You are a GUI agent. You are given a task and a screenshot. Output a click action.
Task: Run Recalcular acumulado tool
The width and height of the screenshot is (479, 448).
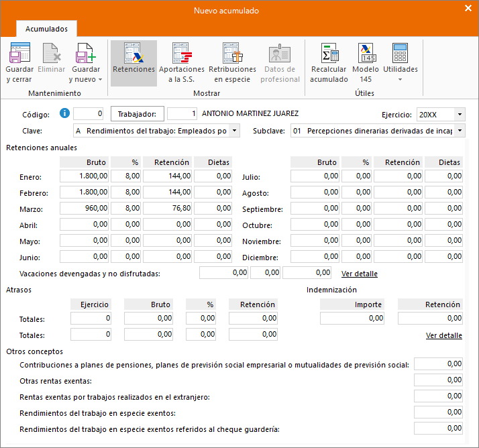[329, 53]
